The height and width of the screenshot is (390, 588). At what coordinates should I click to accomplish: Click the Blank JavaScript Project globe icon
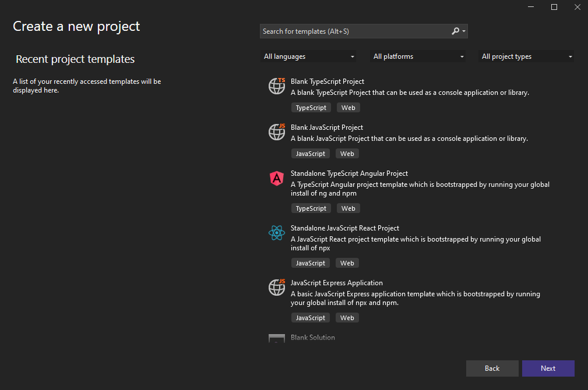pos(277,132)
